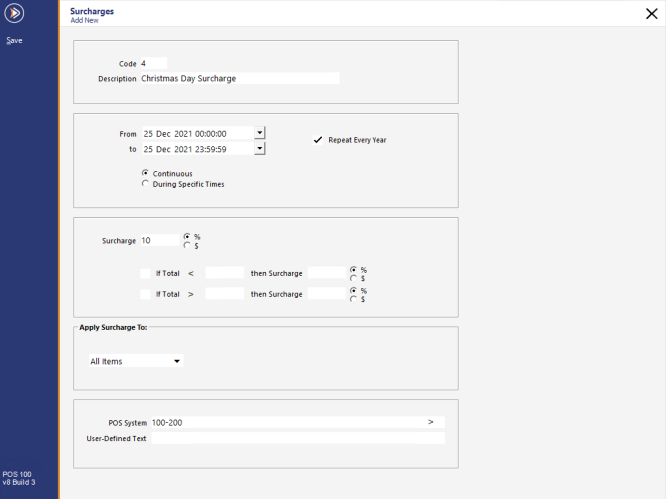Click the Description text field
The width and height of the screenshot is (666, 499).
[x=240, y=78]
